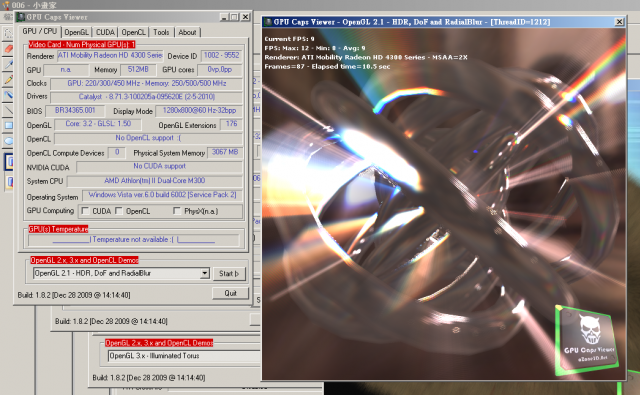Screen dimensions: 640x395
Task: Quit GPU Caps Viewer
Action: pyautogui.click(x=231, y=293)
